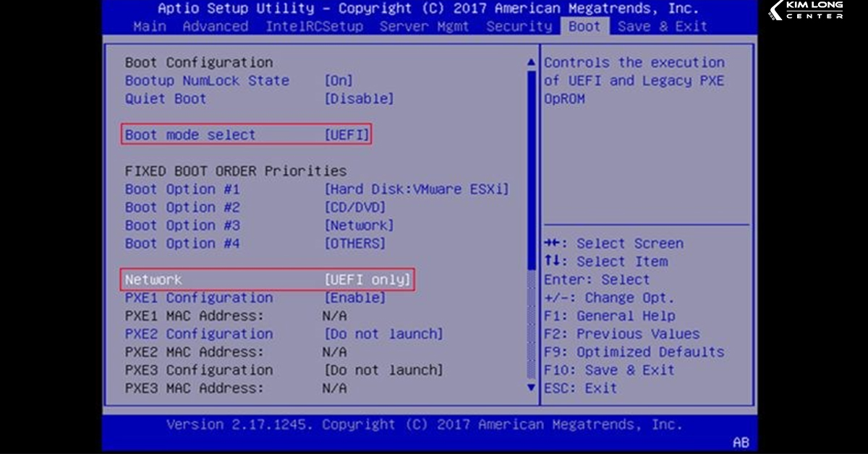Click the scrollbar up arrow

click(532, 63)
